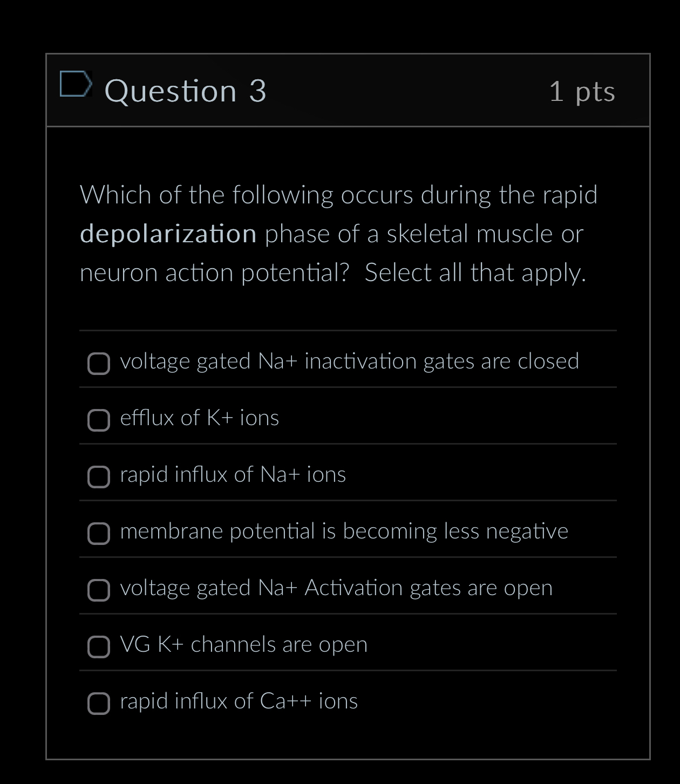Select the answer text 'efflux of K+ ions'
The width and height of the screenshot is (680, 784).
(x=199, y=418)
